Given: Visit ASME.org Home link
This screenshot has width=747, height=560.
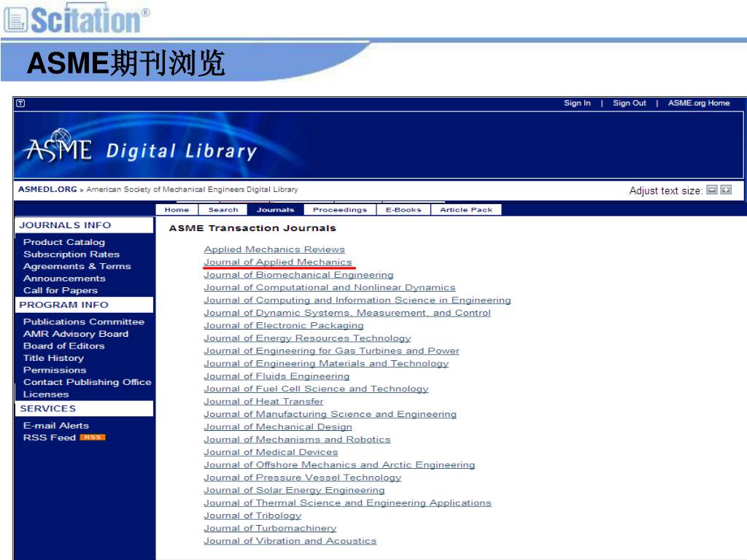Looking at the screenshot, I should coord(698,103).
